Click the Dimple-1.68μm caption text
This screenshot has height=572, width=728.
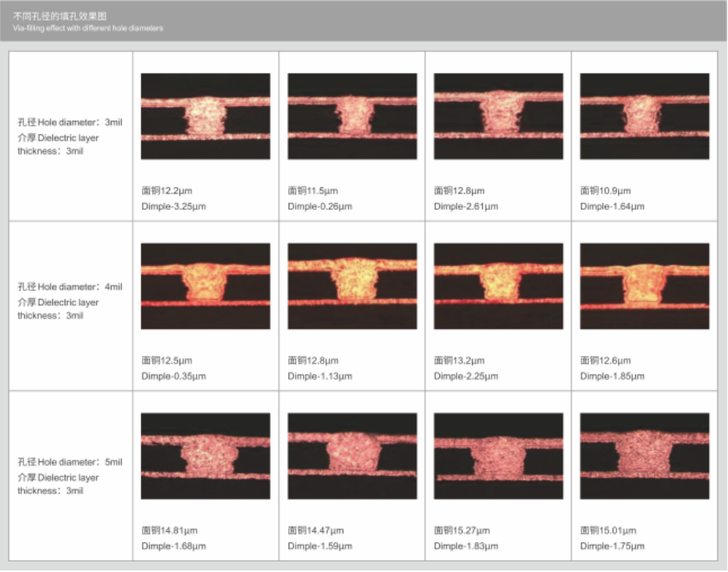(173, 546)
